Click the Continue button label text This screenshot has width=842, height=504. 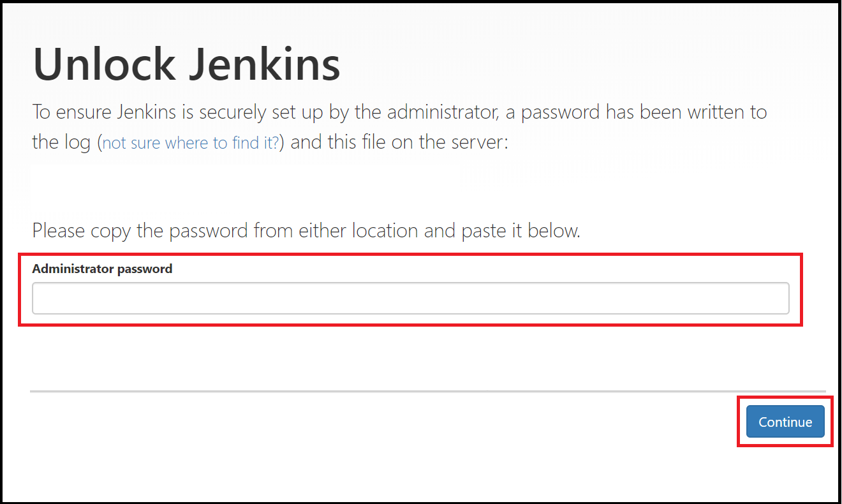tap(784, 422)
